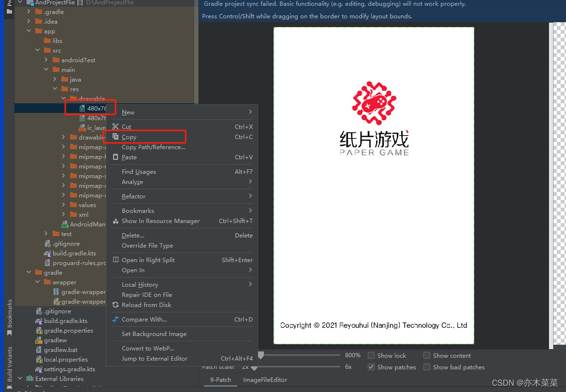Enable the Show bad patches checkbox
This screenshot has height=392, width=566.
tap(426, 367)
